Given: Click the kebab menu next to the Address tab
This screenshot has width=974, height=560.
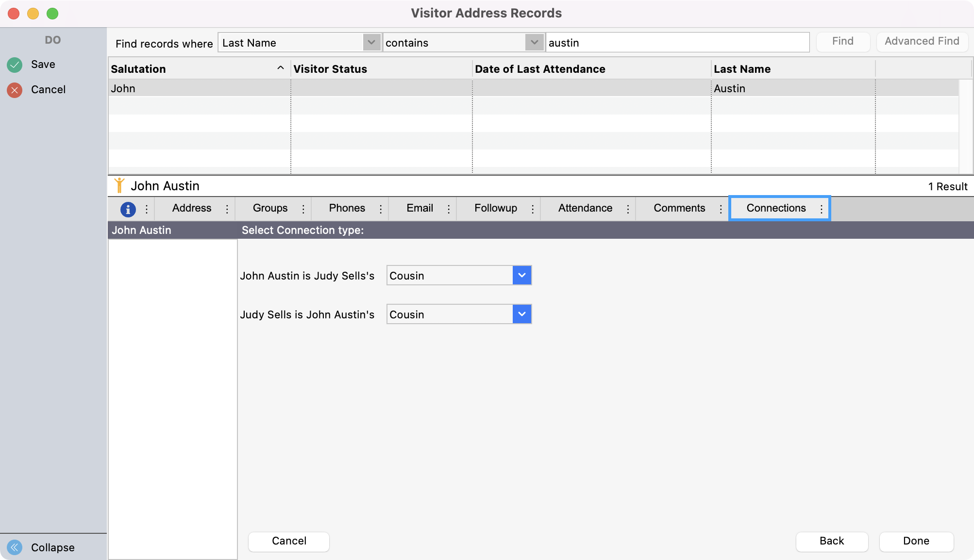Looking at the screenshot, I should pyautogui.click(x=227, y=208).
